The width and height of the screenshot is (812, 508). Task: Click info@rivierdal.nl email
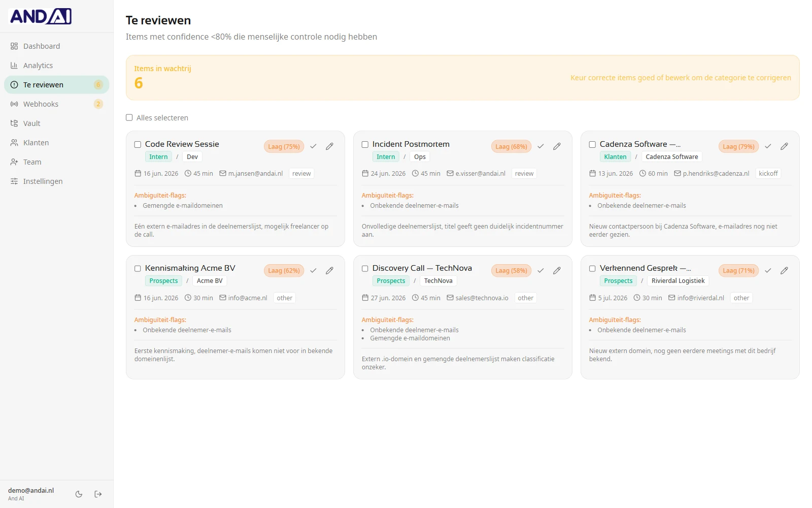(x=700, y=298)
